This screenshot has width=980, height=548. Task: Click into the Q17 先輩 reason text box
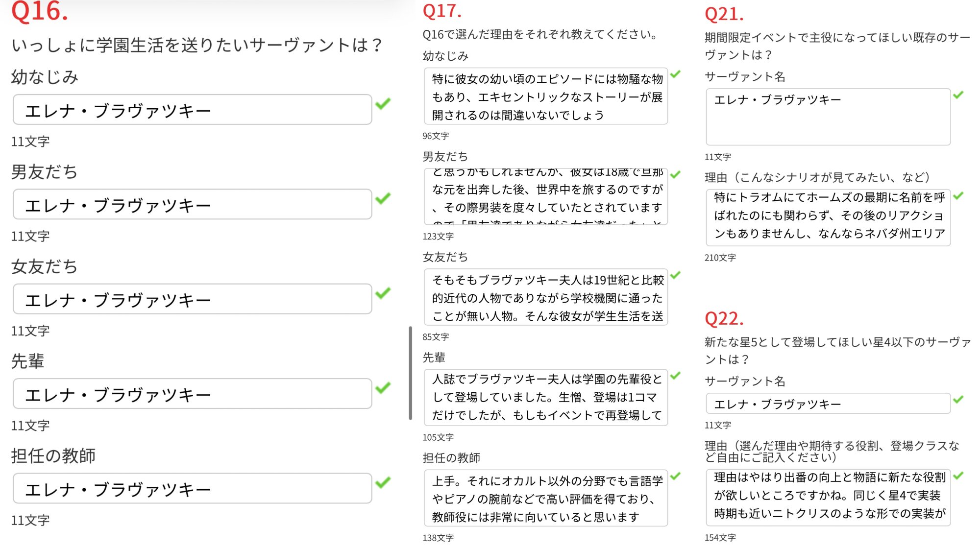545,398
